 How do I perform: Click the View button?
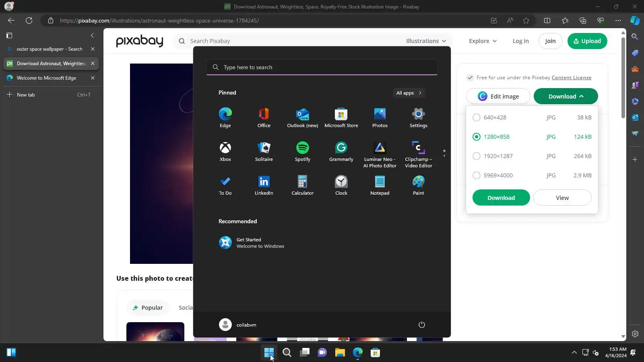pyautogui.click(x=562, y=198)
